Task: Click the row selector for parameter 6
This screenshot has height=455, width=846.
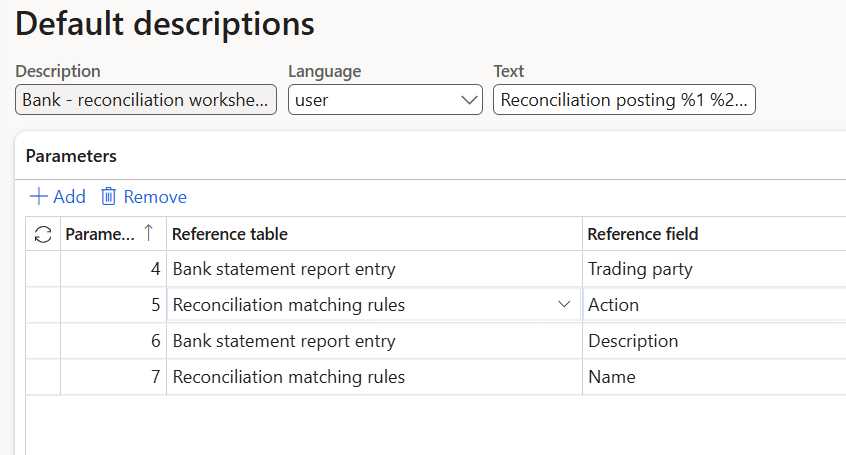Action: (x=43, y=341)
